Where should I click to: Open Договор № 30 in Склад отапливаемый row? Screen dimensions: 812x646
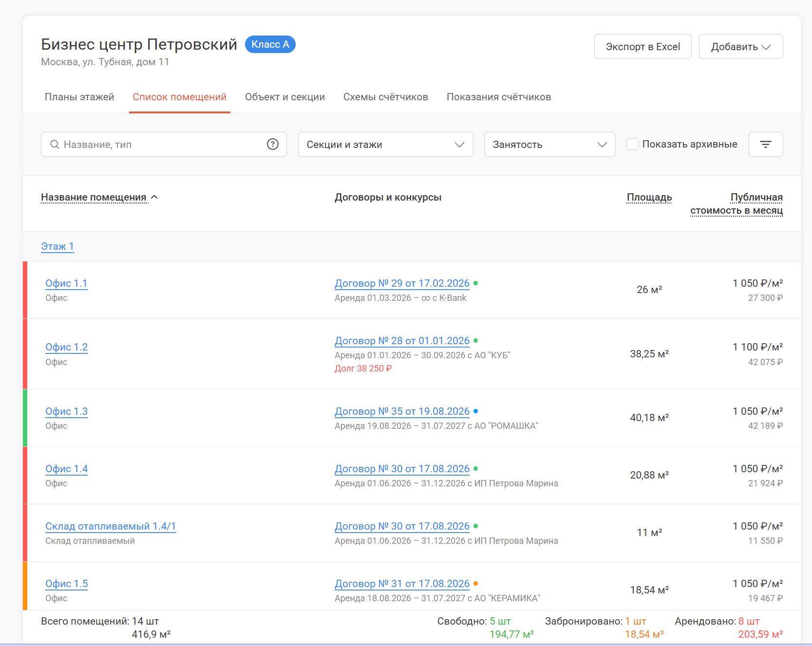(x=402, y=526)
